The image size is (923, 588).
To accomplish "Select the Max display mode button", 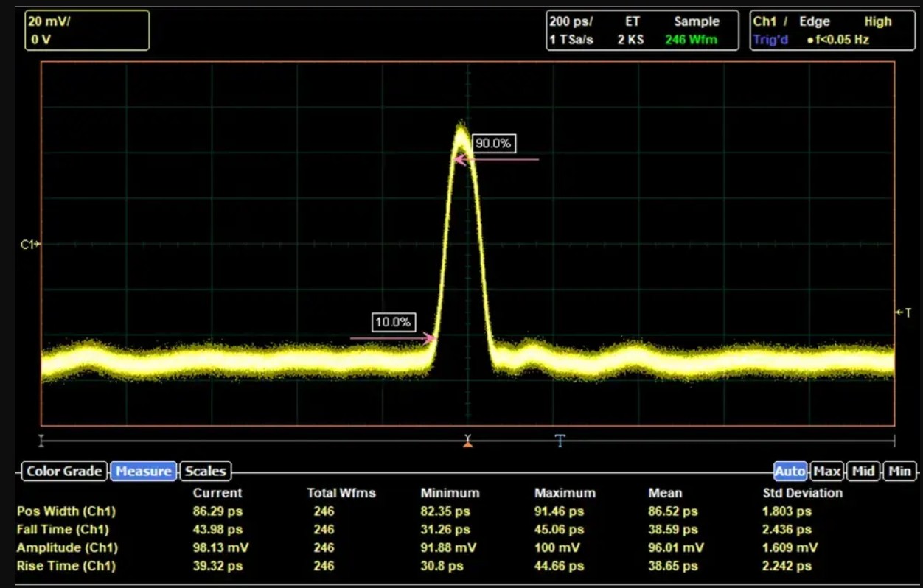I will coord(826,472).
